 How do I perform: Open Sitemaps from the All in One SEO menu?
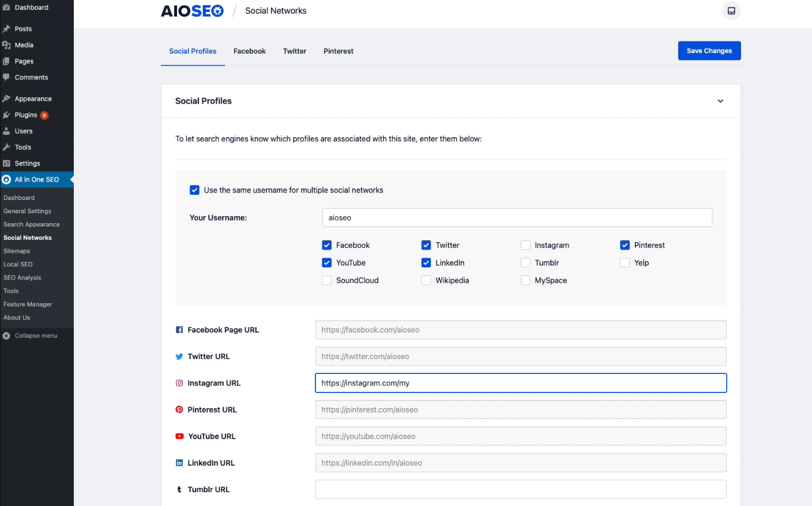[17, 251]
